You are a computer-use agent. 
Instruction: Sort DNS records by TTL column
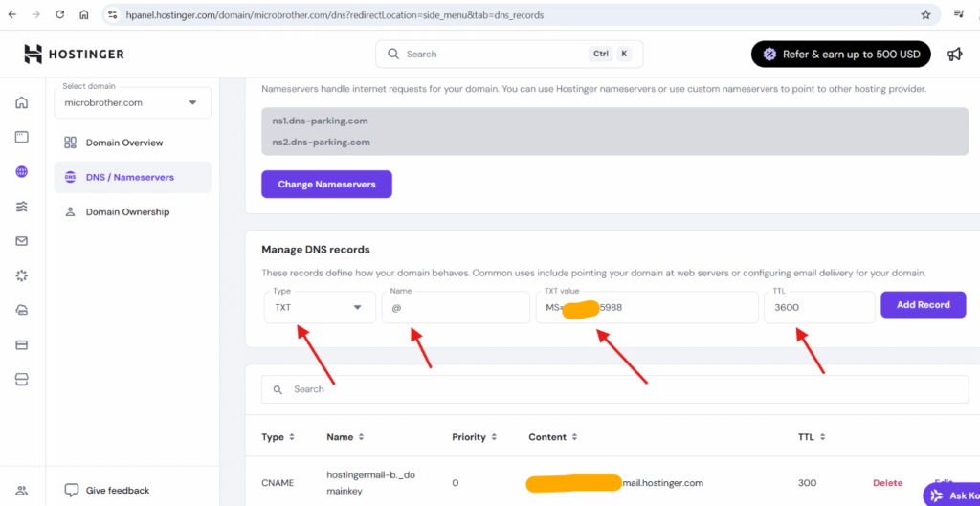point(812,437)
